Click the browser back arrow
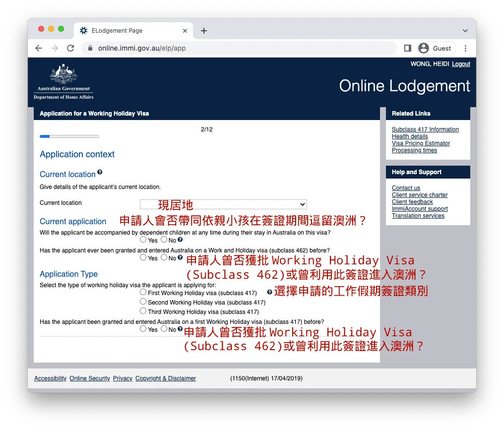 (39, 48)
